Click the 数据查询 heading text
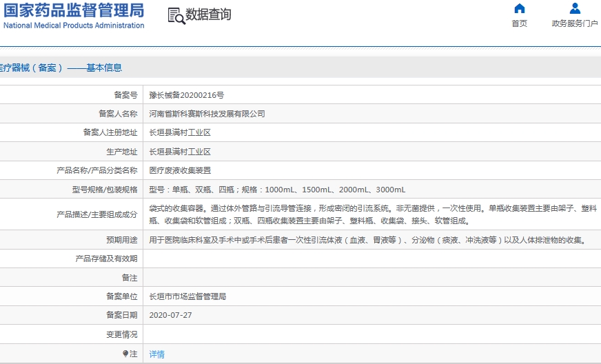Screen dimensions: 601x364 click(x=208, y=14)
